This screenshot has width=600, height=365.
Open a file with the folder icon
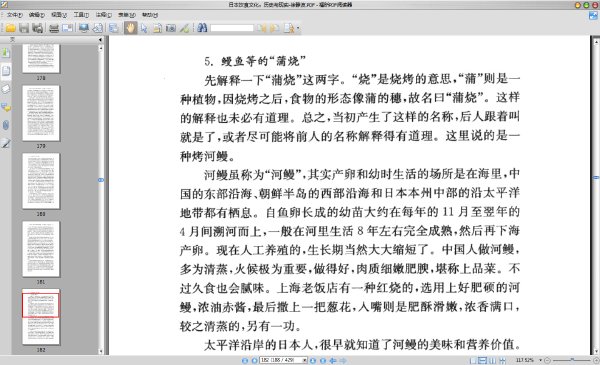[x=10, y=28]
